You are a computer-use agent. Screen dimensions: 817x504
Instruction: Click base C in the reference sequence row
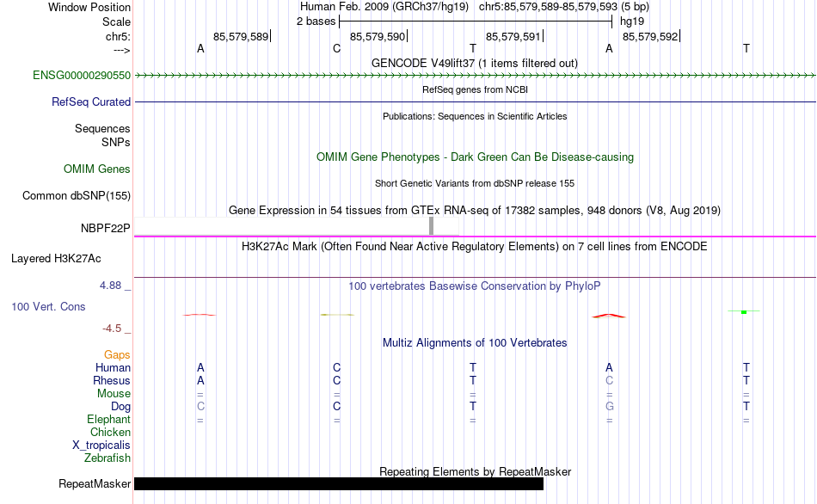[336, 48]
